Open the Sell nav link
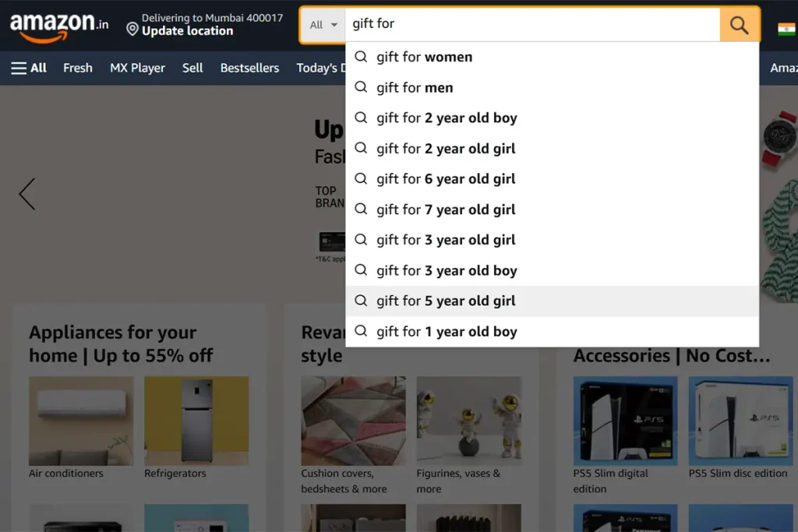 coord(192,68)
